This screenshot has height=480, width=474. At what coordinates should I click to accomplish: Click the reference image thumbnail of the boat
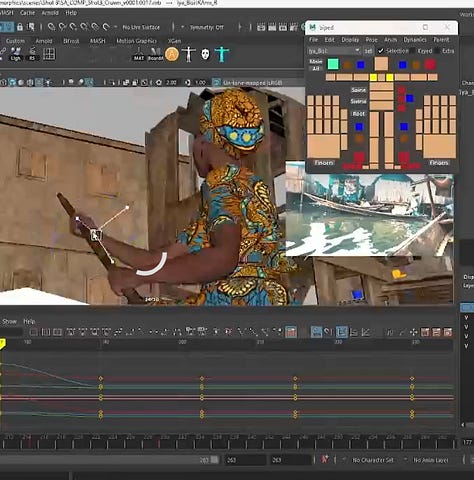point(369,214)
